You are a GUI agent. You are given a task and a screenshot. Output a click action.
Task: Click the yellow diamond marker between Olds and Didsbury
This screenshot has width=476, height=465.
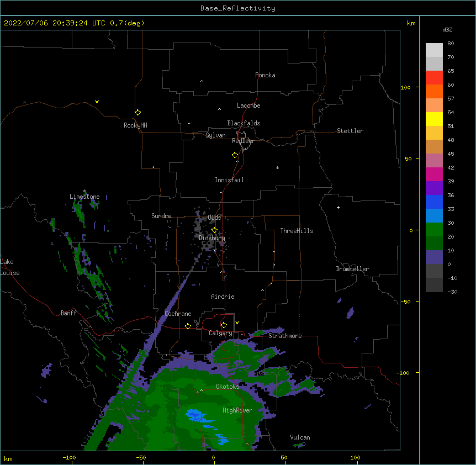tap(214, 230)
